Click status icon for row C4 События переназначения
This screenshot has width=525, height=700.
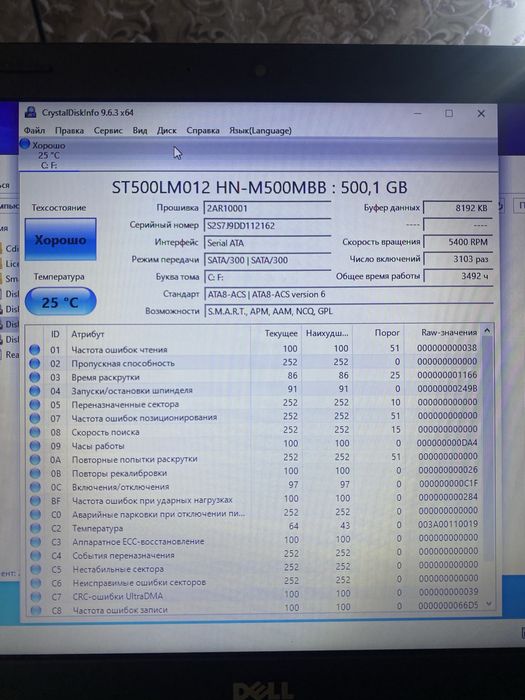[36, 556]
